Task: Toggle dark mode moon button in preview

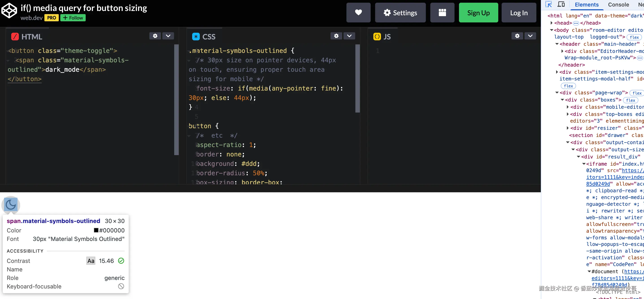Action: click(x=11, y=205)
